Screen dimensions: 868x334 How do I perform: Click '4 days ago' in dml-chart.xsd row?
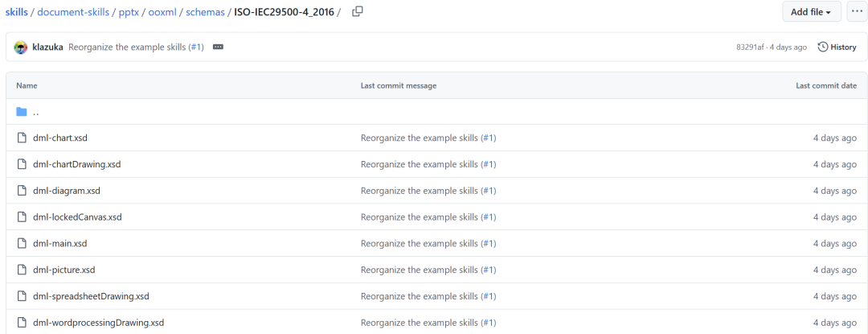[x=835, y=138]
